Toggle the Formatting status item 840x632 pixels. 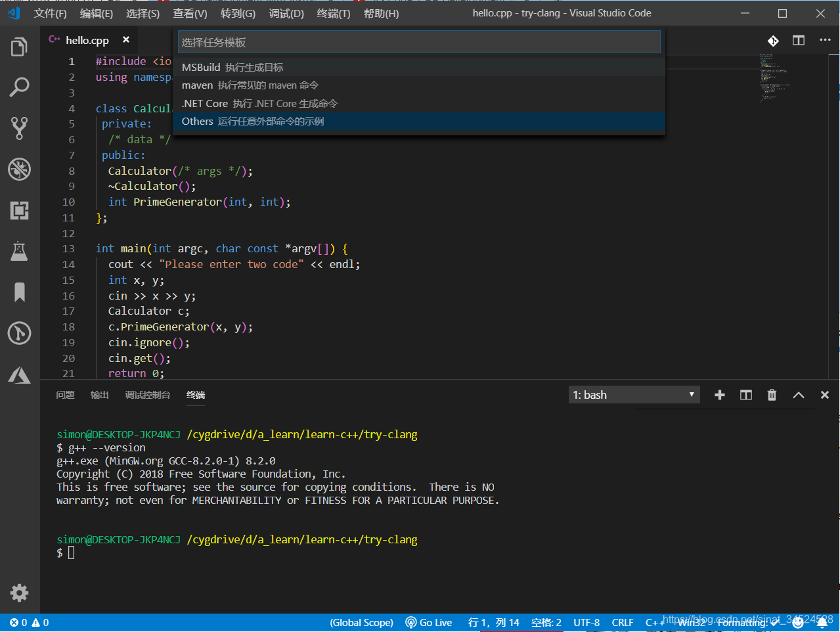747,623
